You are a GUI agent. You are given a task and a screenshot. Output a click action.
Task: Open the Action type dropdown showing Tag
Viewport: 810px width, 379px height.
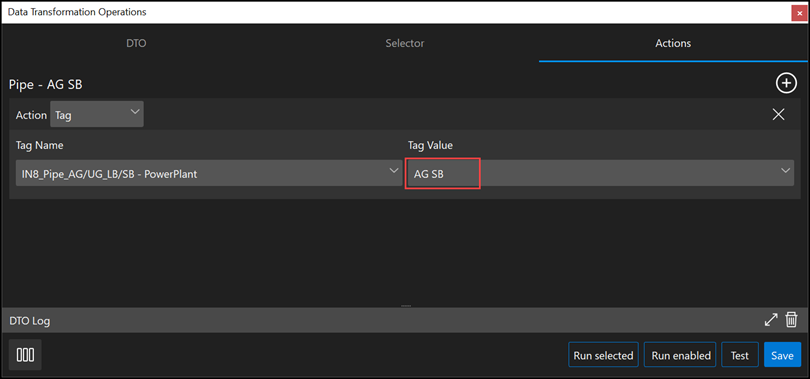97,114
